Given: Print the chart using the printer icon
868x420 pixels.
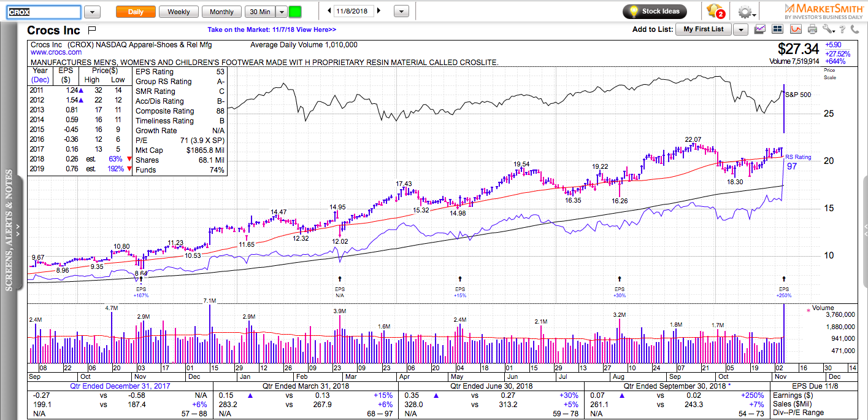Looking at the screenshot, I should 813,29.
